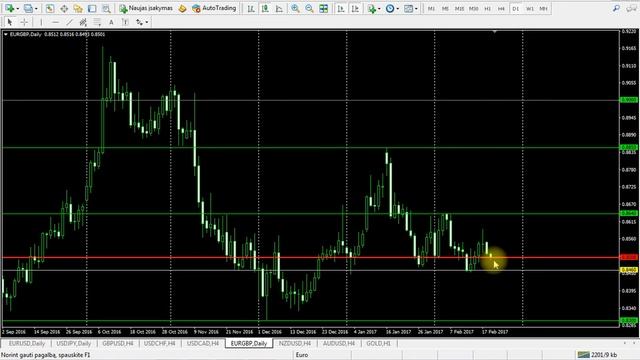Switch to the GBPUSD,H4 chart tab
Viewport: 640px width, 360px height.
pos(118,343)
